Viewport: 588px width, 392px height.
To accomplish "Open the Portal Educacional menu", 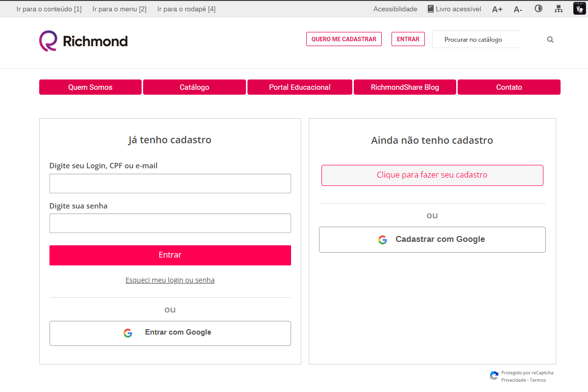I will (x=300, y=87).
